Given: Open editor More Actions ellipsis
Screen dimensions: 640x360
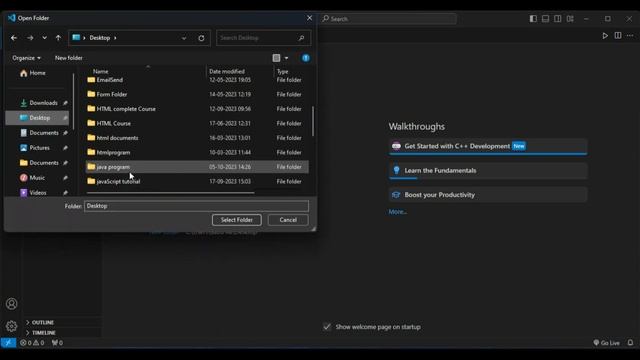Looking at the screenshot, I should pyautogui.click(x=630, y=36).
